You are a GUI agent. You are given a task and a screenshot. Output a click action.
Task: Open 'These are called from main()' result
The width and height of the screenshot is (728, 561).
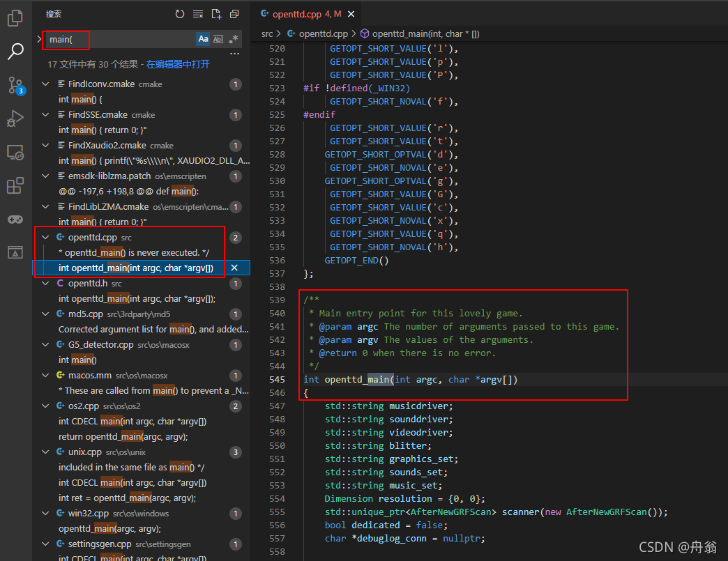(x=153, y=391)
